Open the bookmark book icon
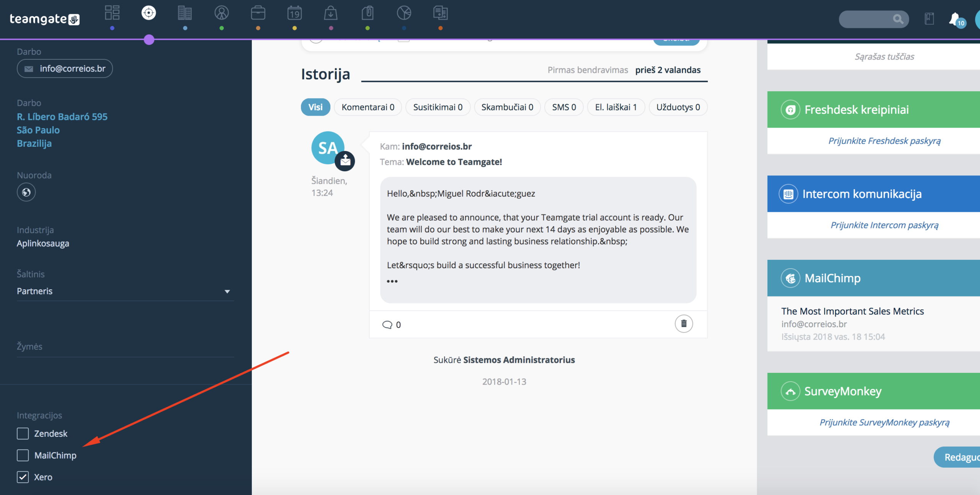 [x=929, y=19]
